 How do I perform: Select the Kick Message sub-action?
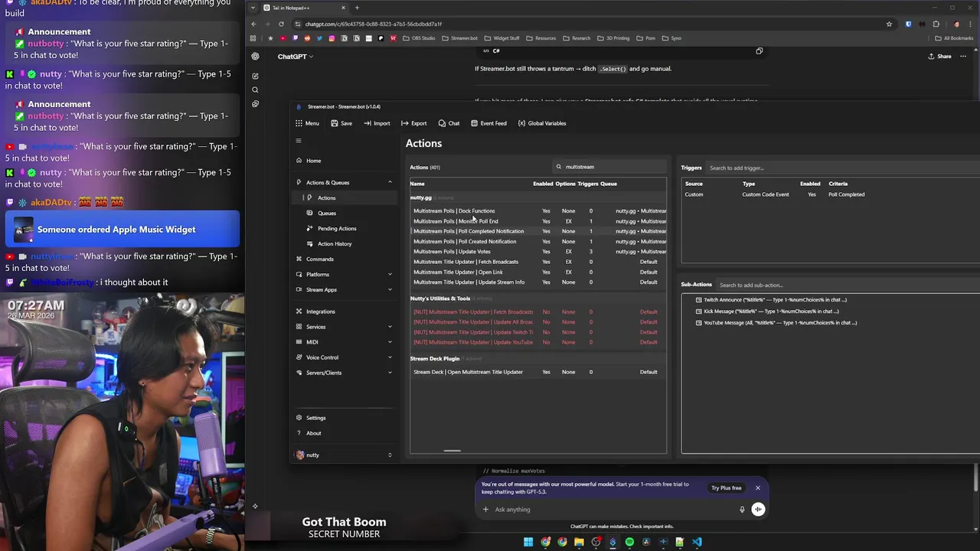click(x=766, y=311)
